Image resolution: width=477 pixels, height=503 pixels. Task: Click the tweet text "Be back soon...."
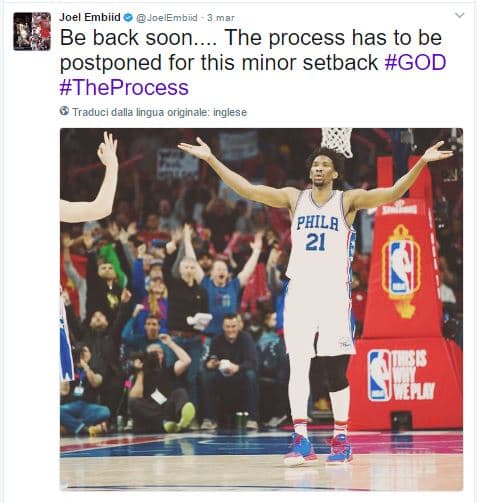[139, 37]
